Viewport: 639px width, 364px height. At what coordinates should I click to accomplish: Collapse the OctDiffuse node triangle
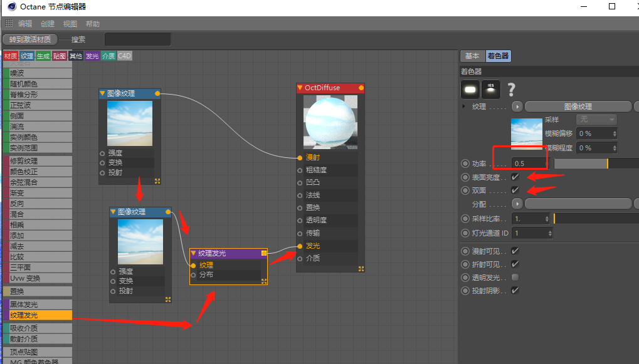[300, 88]
